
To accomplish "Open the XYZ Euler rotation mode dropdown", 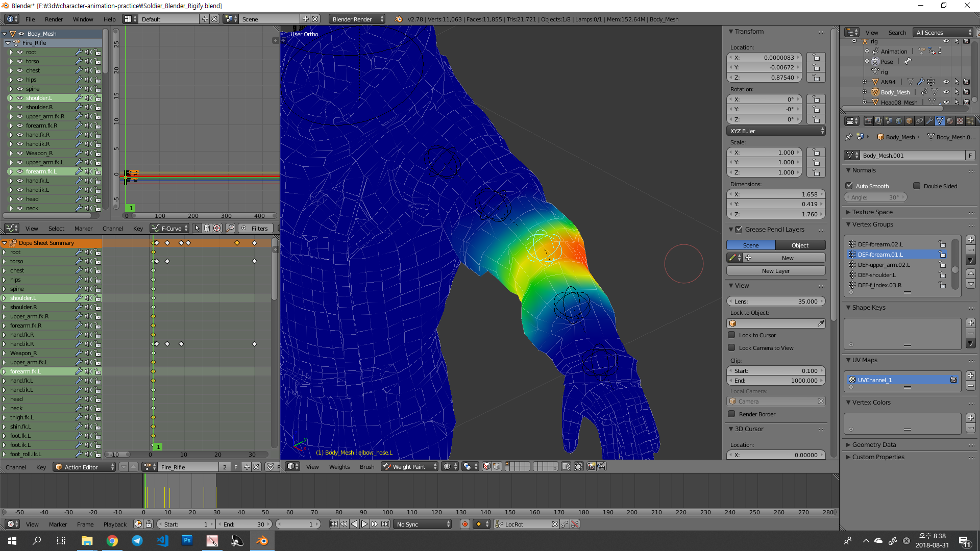I will pos(776,131).
